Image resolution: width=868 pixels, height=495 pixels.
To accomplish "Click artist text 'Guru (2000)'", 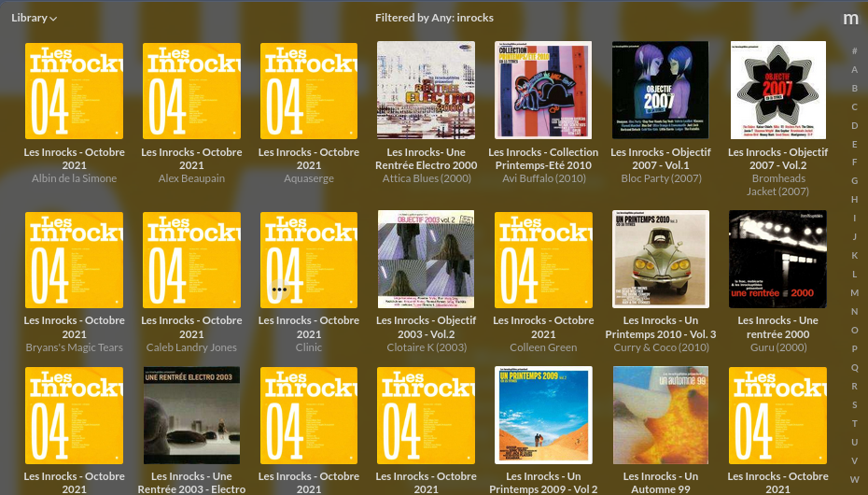I will pos(777,347).
